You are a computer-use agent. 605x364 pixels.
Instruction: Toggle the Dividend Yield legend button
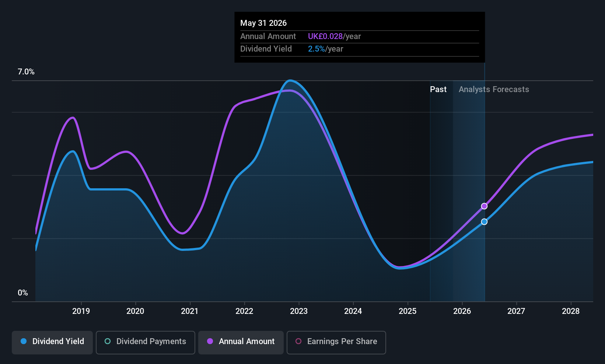[x=52, y=343]
